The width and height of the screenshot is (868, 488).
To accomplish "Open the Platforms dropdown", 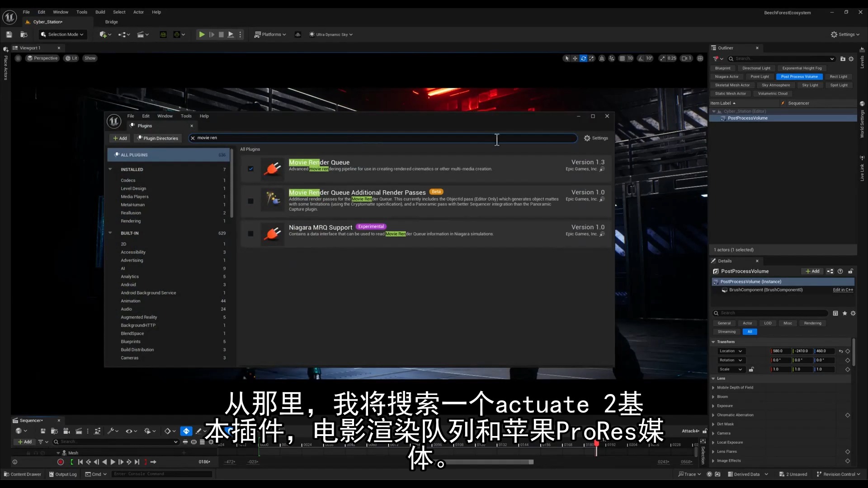I will [270, 34].
